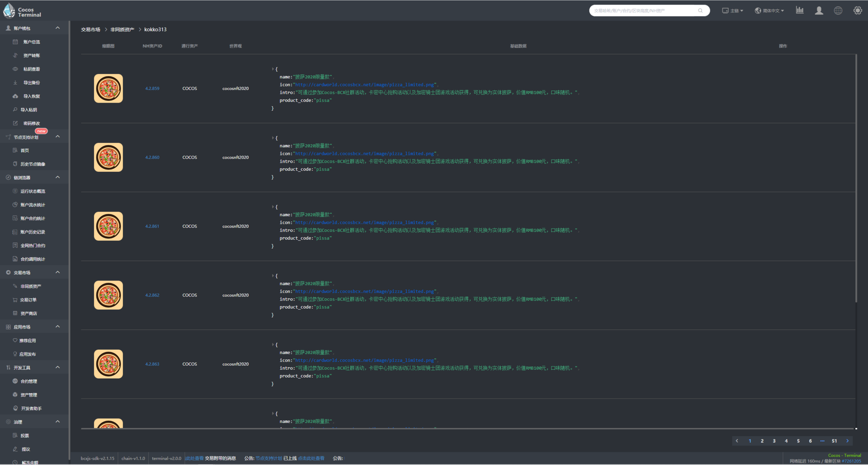Collapse the 开发工具 sidebar section
868x465 pixels.
tap(57, 367)
